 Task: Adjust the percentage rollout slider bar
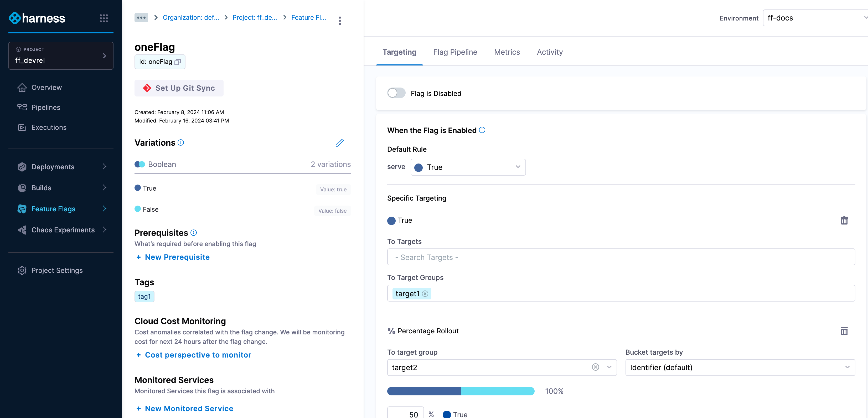click(x=461, y=391)
